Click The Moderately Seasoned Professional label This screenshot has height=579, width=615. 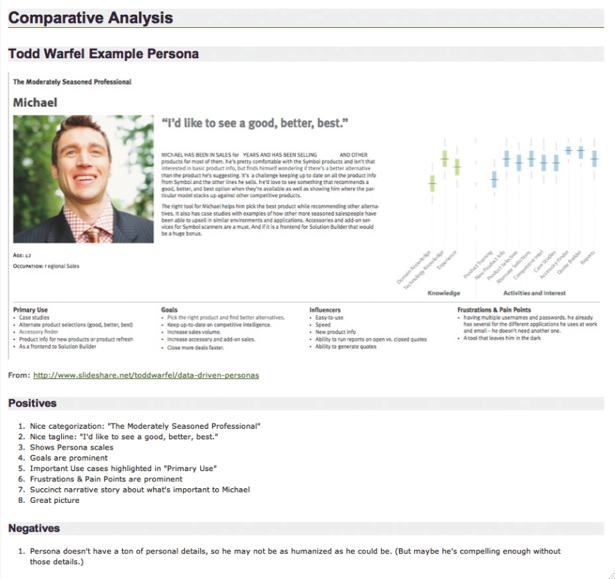point(72,82)
